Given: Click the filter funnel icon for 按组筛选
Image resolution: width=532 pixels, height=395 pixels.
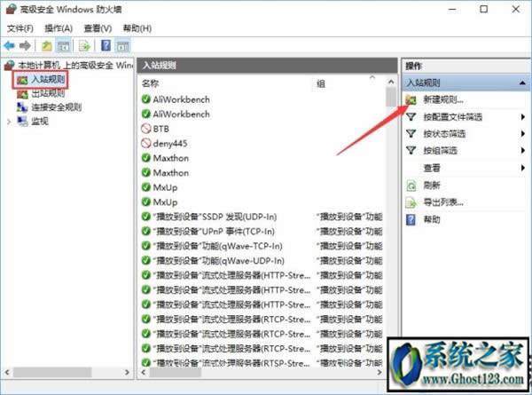Looking at the screenshot, I should [x=411, y=151].
